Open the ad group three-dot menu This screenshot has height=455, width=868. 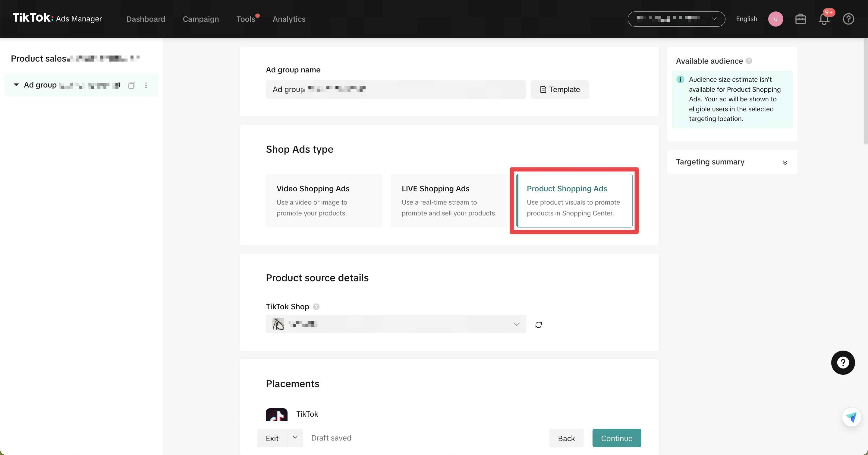coord(146,85)
